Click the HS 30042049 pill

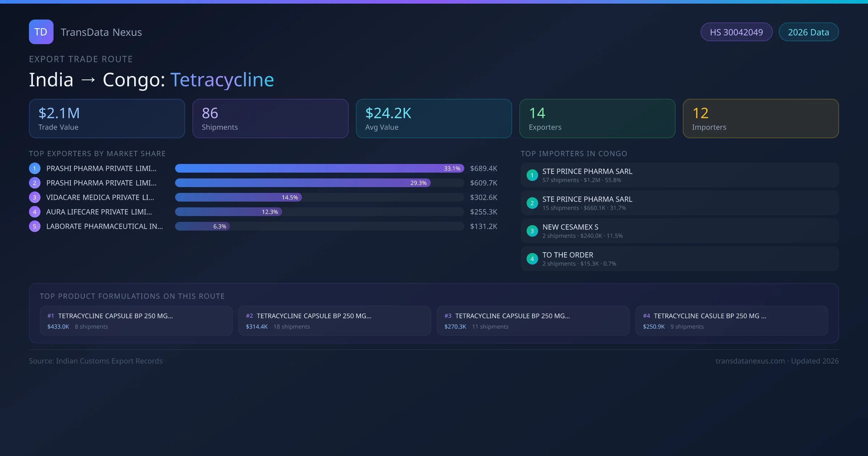point(736,32)
